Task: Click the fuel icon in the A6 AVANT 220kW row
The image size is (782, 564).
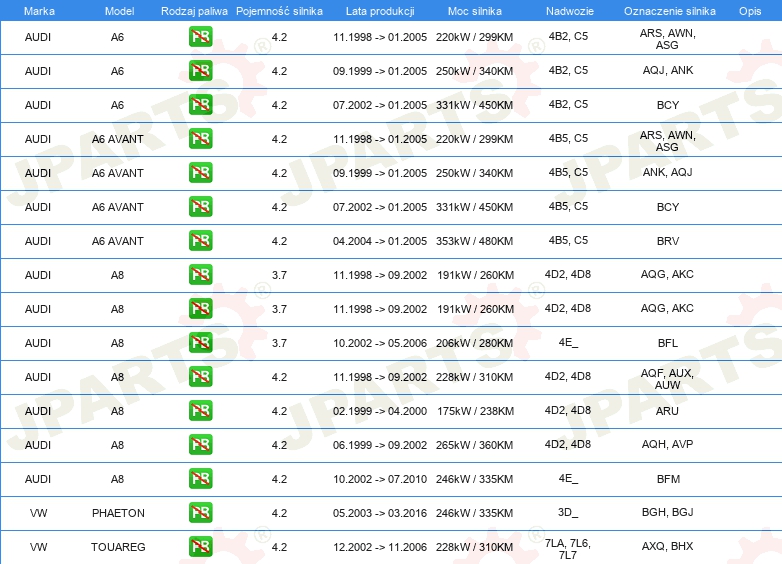Action: pyautogui.click(x=200, y=139)
